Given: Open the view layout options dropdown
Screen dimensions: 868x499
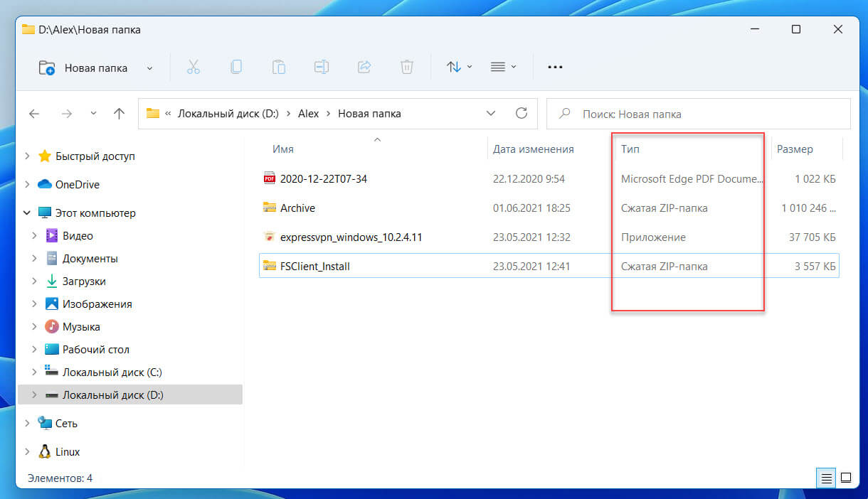Looking at the screenshot, I should coord(504,67).
